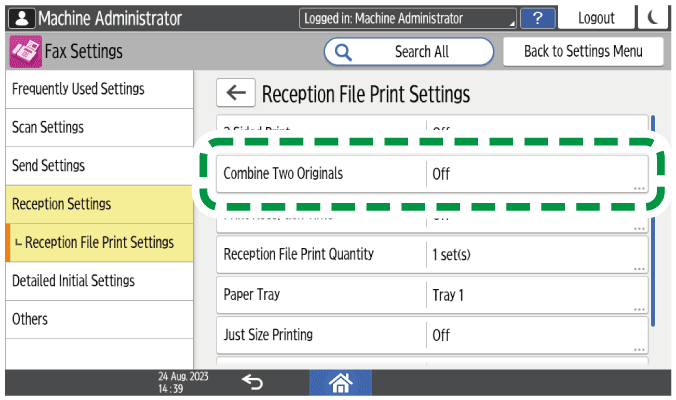Click the Fax Settings icon
Viewport: 676px width, 400px height.
click(x=25, y=52)
